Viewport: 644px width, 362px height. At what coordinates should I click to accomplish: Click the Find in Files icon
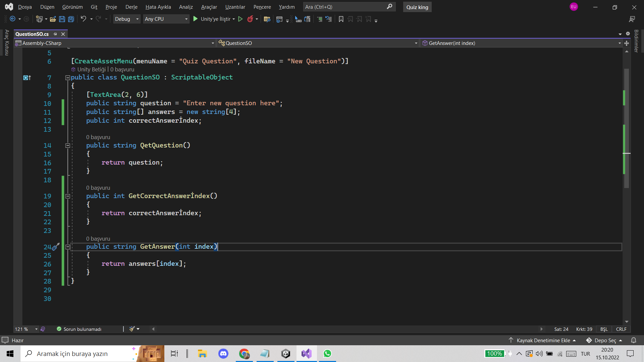coord(267,19)
